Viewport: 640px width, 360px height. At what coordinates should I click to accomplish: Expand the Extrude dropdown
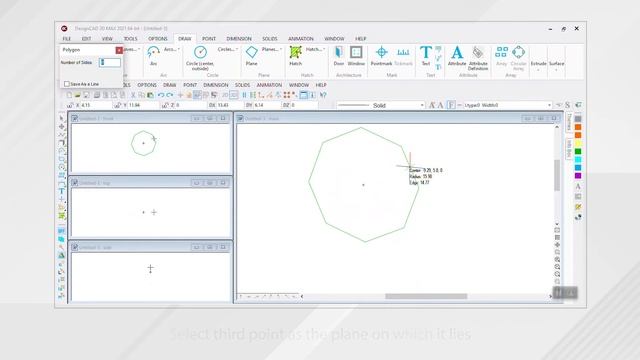pos(538,65)
